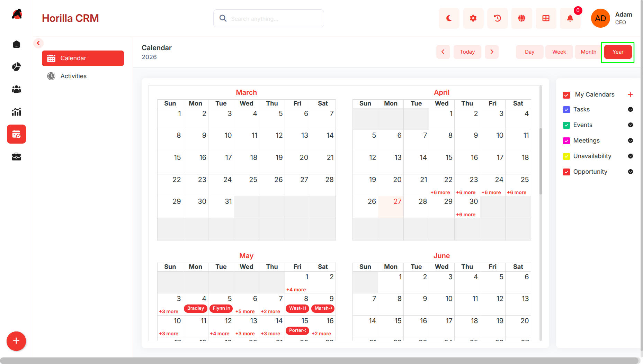Open the Activities menu item
Screen dimensions: 643x364
tap(83, 76)
